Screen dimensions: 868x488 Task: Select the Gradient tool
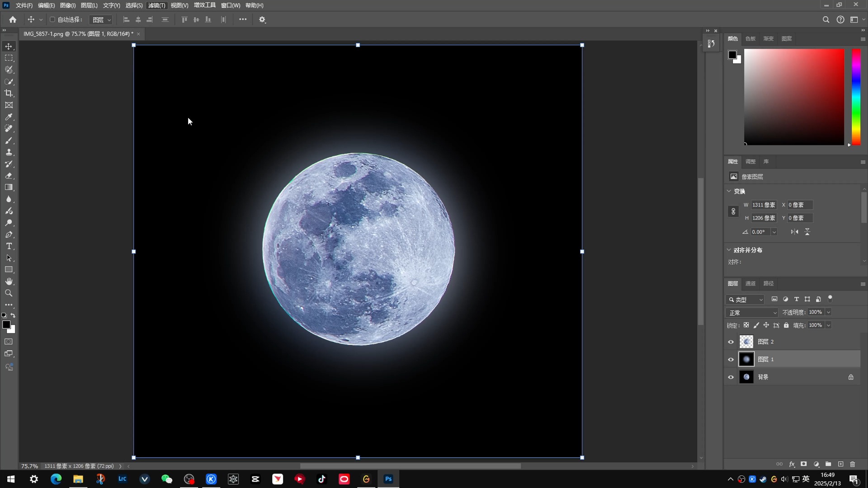click(9, 188)
